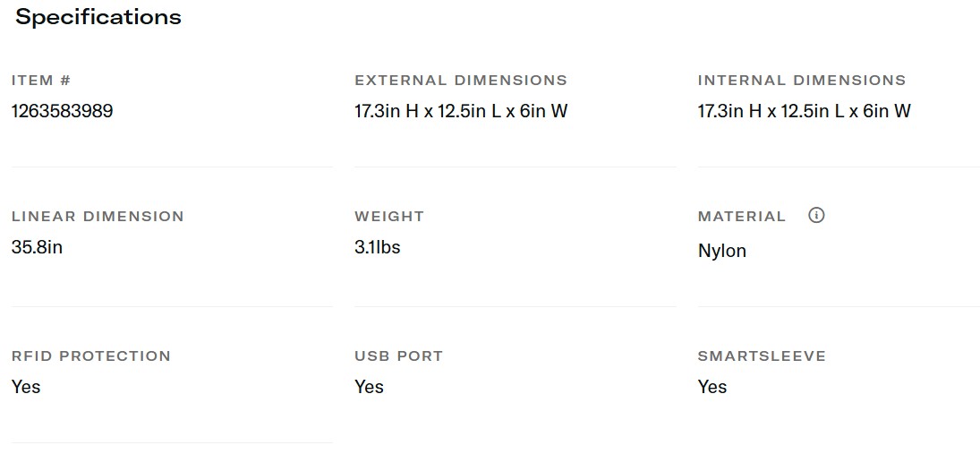This screenshot has width=980, height=454.
Task: Click the ITEM # label
Action: pyautogui.click(x=41, y=81)
